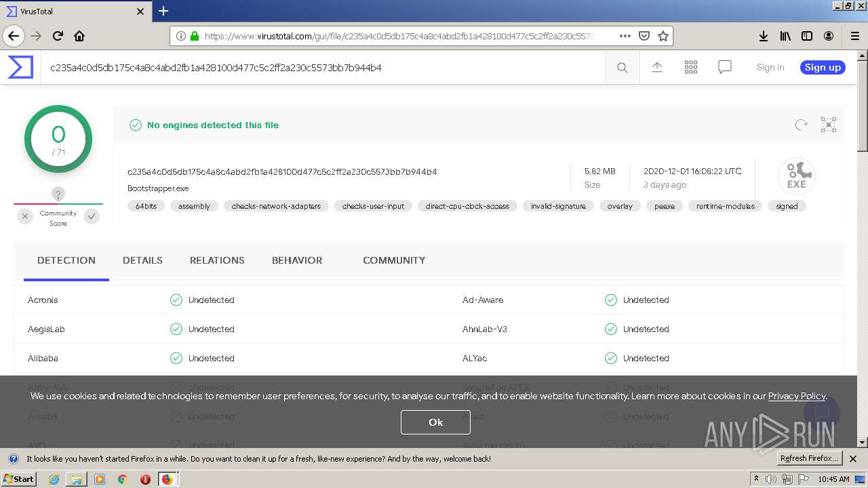Click the Sign up button
The height and width of the screenshot is (488, 868).
[x=823, y=67]
